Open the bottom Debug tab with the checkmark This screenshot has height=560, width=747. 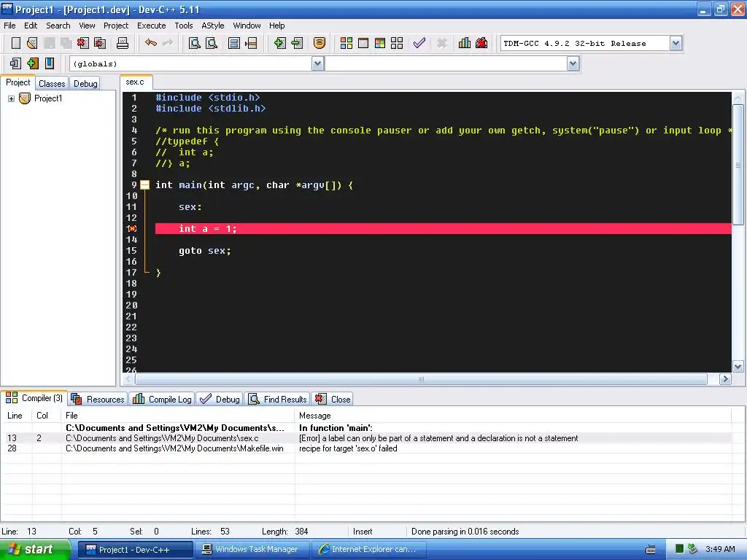pyautogui.click(x=220, y=399)
